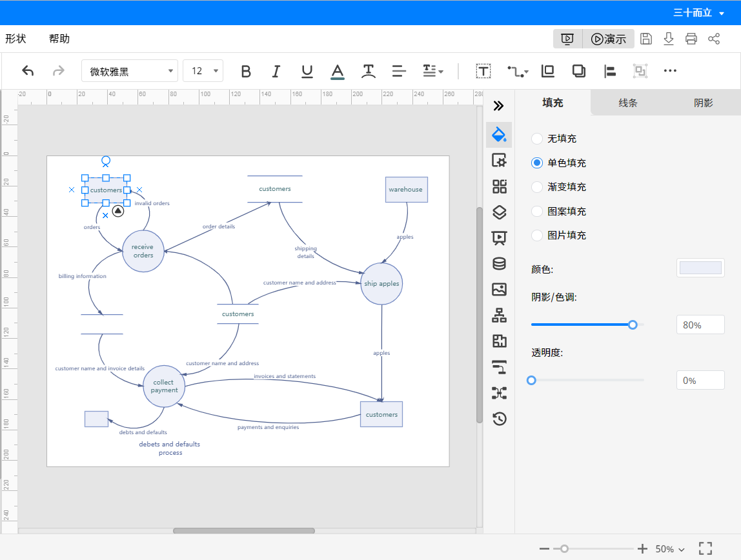Click the text box tool icon
Viewport: 741px width, 560px height.
tap(483, 71)
